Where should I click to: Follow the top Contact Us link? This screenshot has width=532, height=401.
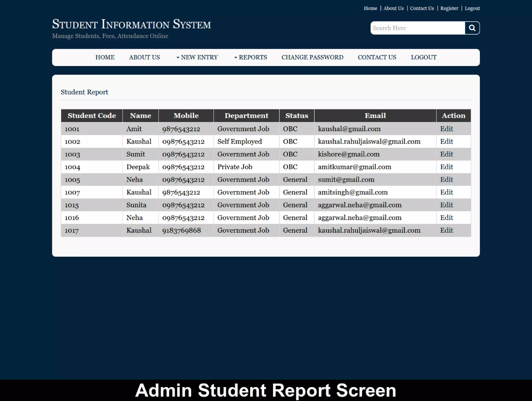[422, 8]
